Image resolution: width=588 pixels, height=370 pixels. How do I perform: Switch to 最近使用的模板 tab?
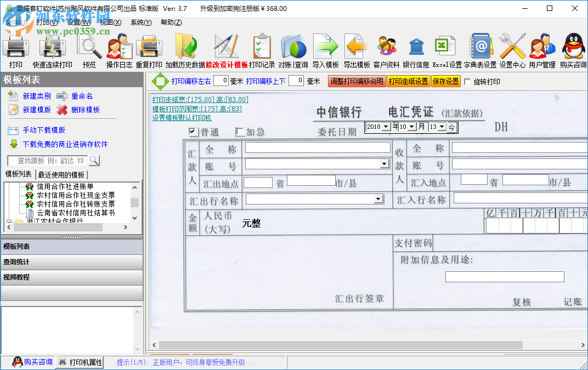coord(61,175)
